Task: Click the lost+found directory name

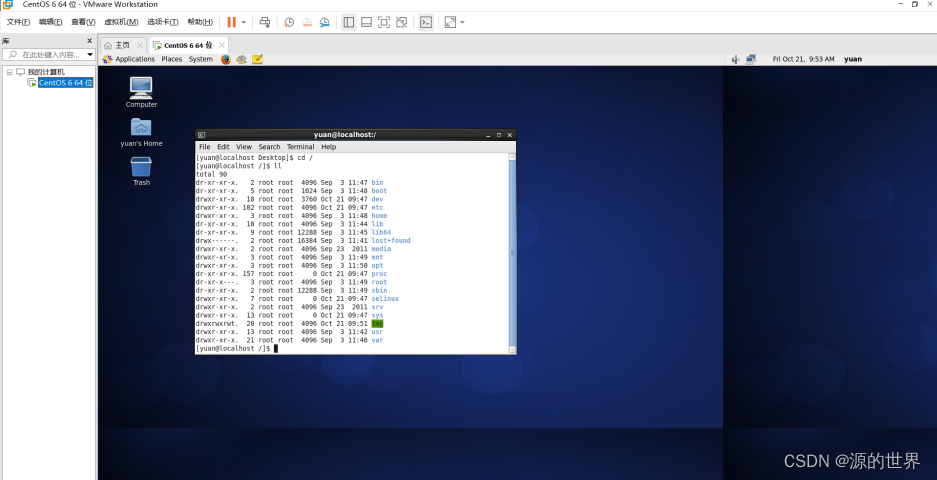Action: 391,240
